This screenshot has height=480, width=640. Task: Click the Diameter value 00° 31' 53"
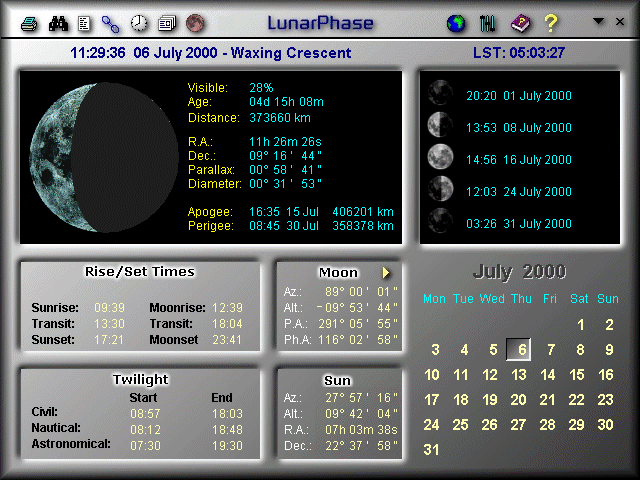click(285, 184)
